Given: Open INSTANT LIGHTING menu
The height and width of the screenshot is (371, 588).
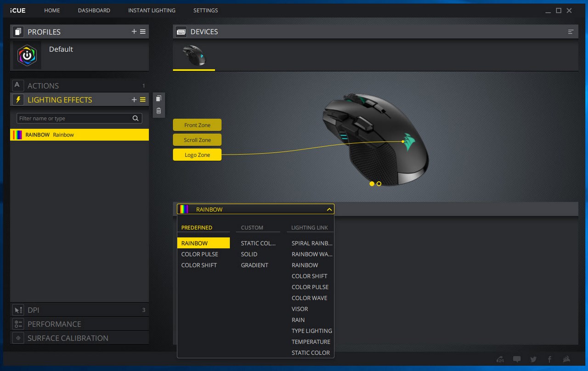Looking at the screenshot, I should click(152, 10).
